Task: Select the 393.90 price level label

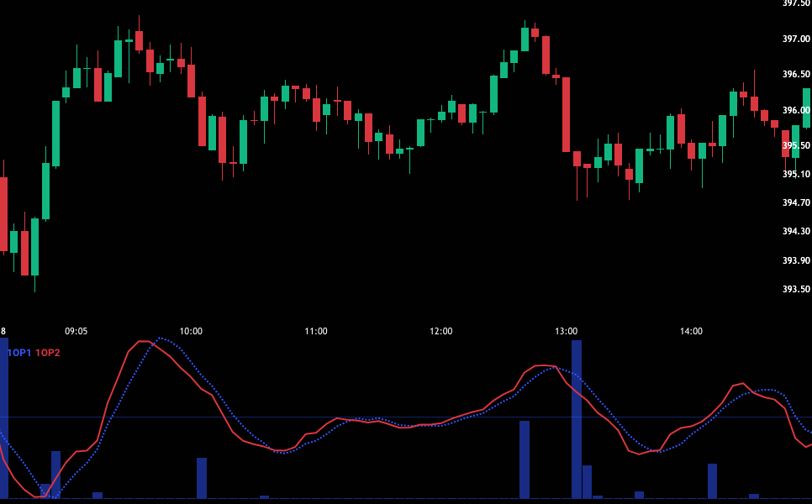Action: tap(796, 260)
